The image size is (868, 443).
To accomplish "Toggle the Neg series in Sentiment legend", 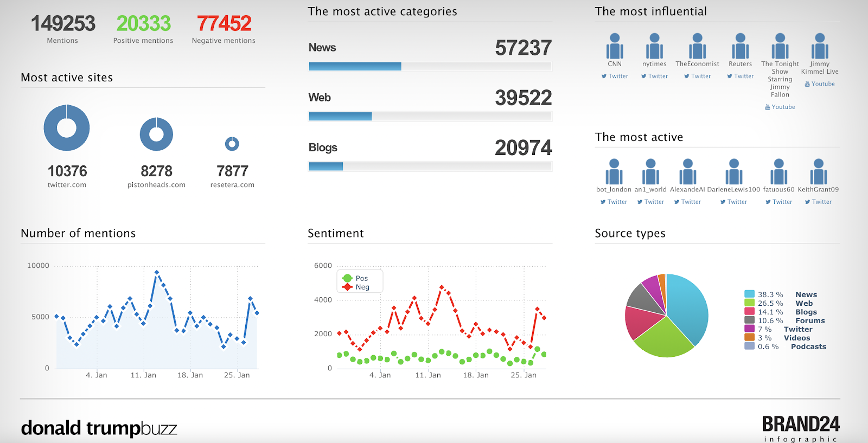I will tap(356, 287).
